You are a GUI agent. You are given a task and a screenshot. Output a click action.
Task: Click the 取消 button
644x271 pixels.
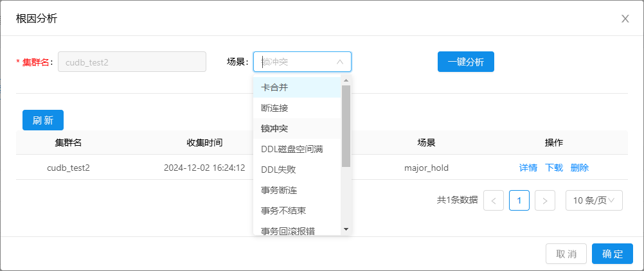pyautogui.click(x=566, y=254)
